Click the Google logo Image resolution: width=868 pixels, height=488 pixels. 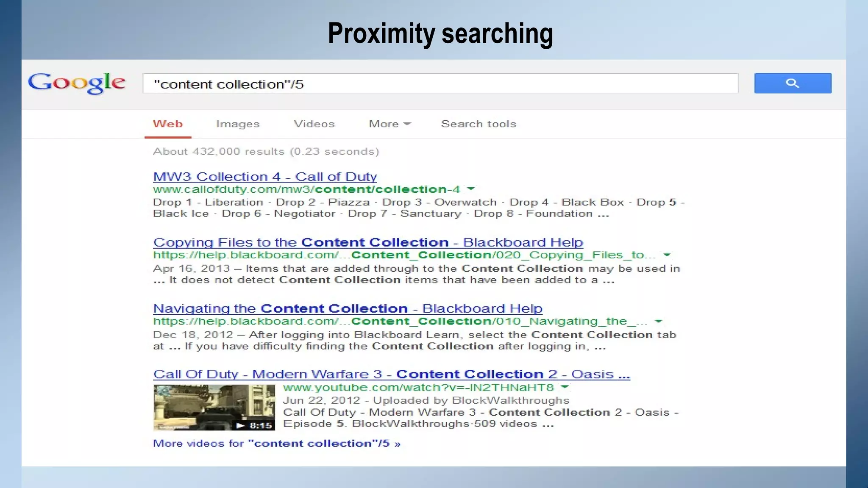(x=76, y=83)
